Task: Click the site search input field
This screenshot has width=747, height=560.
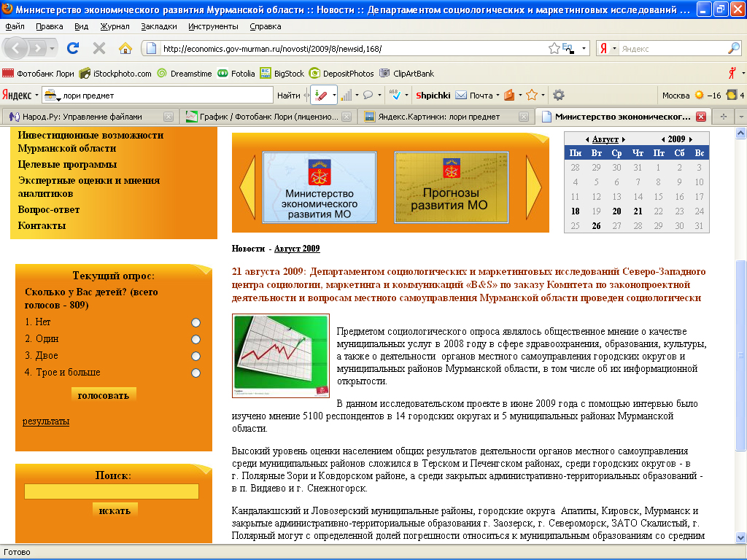Action: (112, 491)
